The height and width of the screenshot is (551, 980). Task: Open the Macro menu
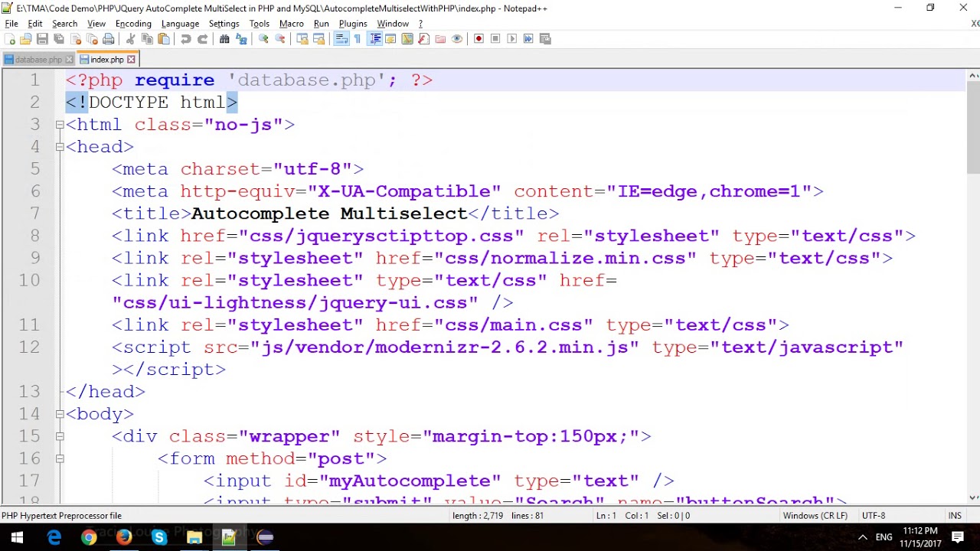[x=291, y=24]
